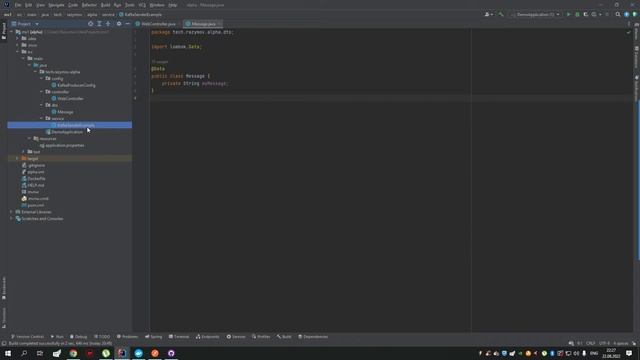
Task: Collapse the config package node
Action: [x=42, y=78]
